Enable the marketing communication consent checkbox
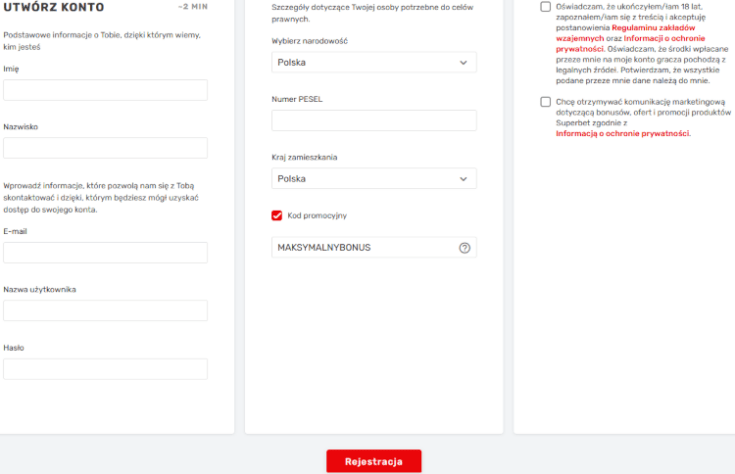This screenshot has height=474, width=735. 545,102
